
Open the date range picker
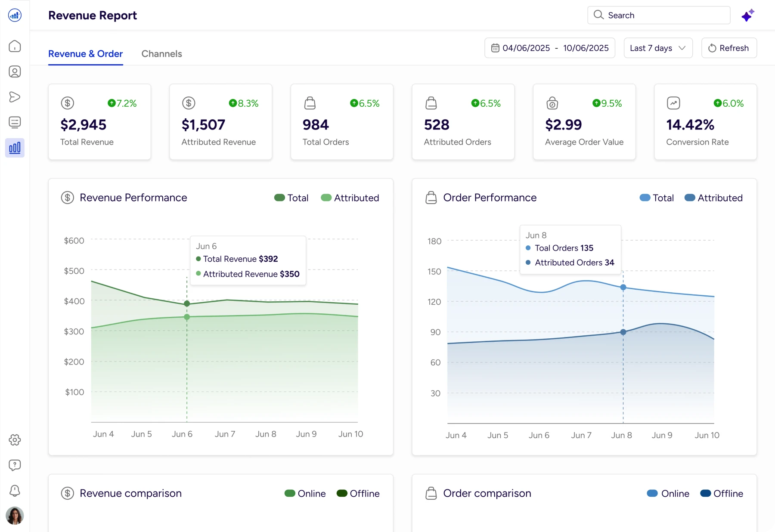pyautogui.click(x=549, y=48)
